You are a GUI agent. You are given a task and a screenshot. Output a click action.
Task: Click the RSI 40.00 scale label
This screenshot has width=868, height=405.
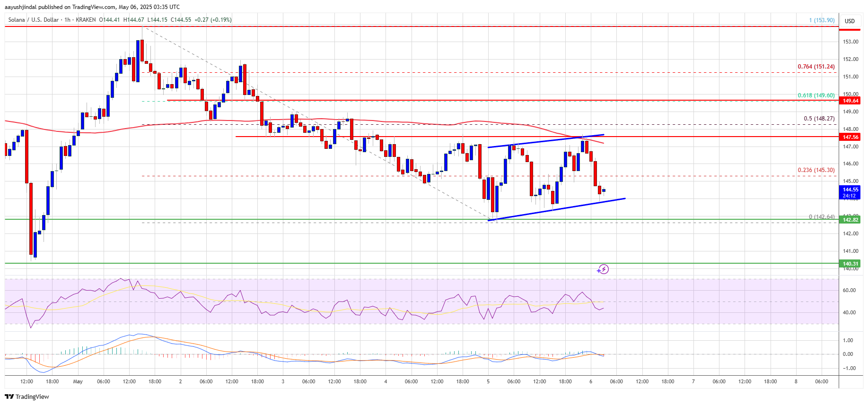click(x=849, y=312)
